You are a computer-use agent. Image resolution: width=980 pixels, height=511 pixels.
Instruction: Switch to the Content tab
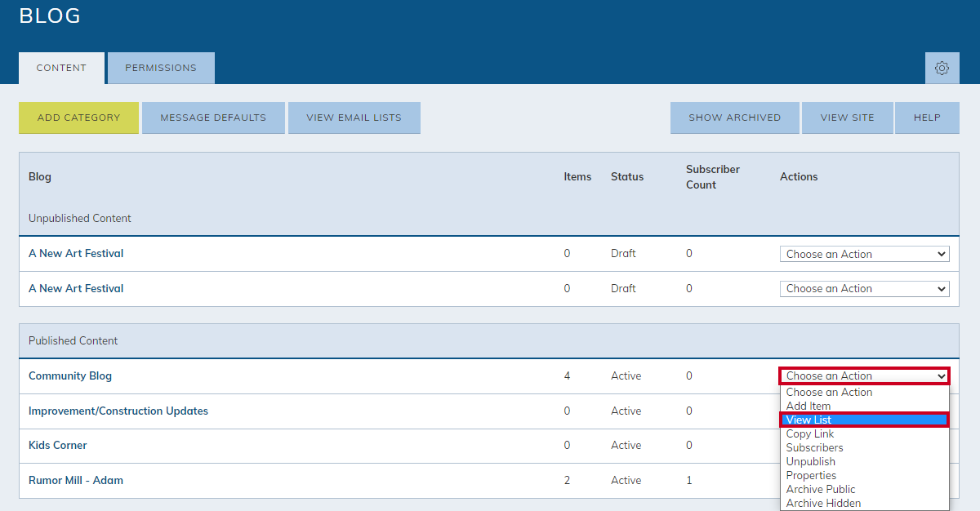[61, 68]
